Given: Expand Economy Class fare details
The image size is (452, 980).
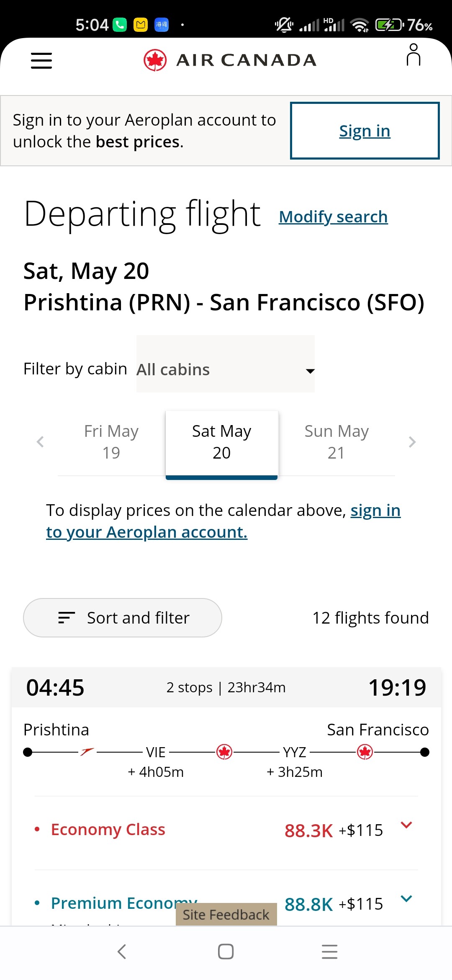Looking at the screenshot, I should (x=406, y=825).
